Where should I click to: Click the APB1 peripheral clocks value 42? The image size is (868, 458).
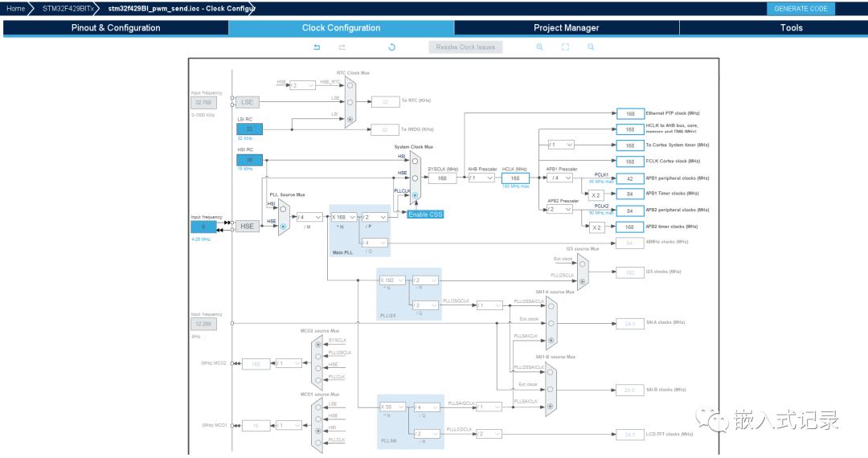coord(630,178)
